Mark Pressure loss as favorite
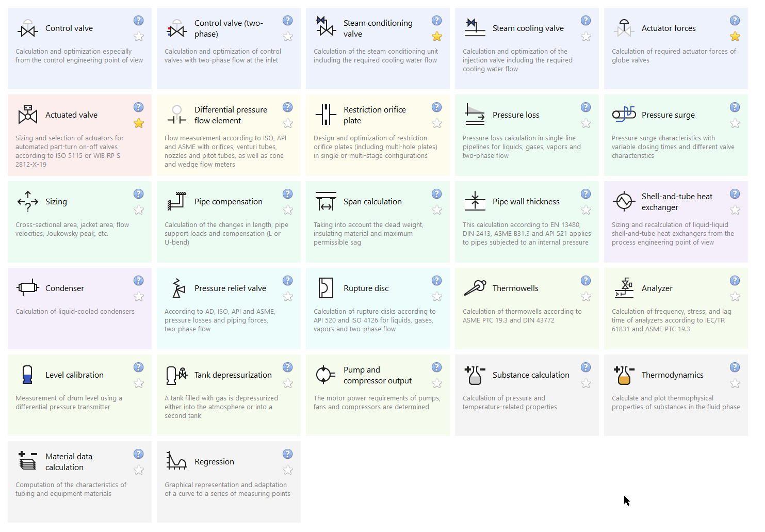Viewport: 765px width, 532px height. [x=586, y=123]
